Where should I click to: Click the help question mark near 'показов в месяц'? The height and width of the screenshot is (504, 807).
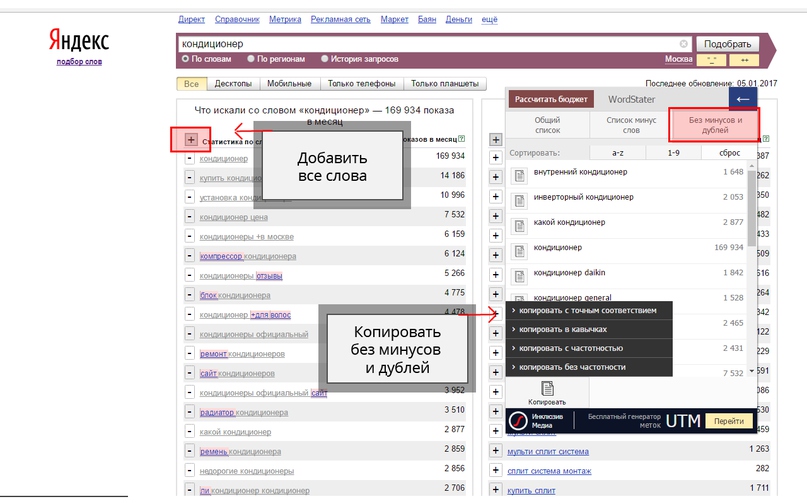pos(462,138)
